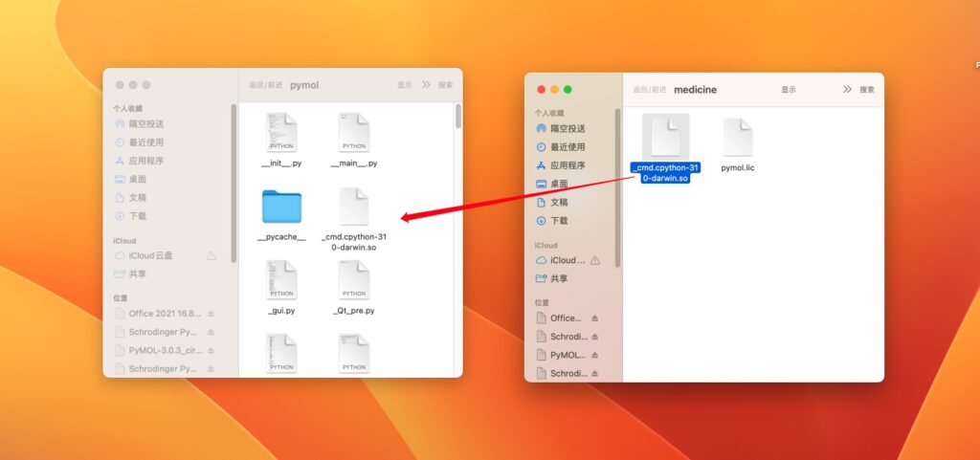Click 返回/前进 navigation in pymol window
This screenshot has height=460, width=980.
pos(265,85)
